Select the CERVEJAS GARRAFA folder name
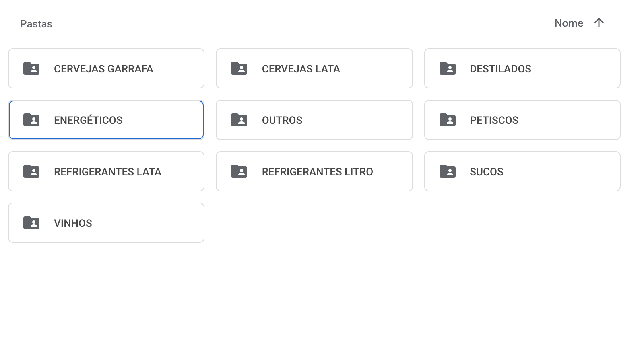The height and width of the screenshot is (341, 644). click(103, 69)
